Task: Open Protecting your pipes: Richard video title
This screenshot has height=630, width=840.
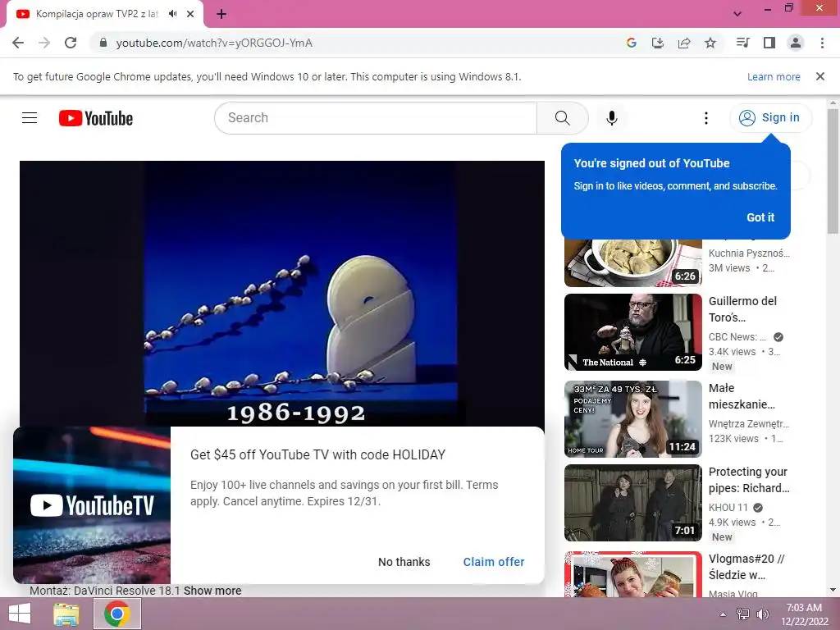Action: [749, 480]
